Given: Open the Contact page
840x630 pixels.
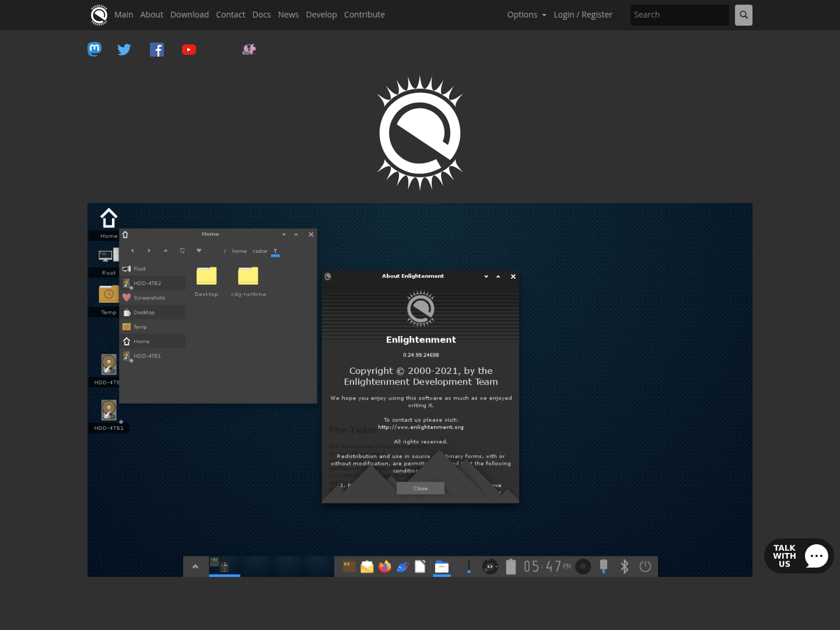Looking at the screenshot, I should 230,15.
